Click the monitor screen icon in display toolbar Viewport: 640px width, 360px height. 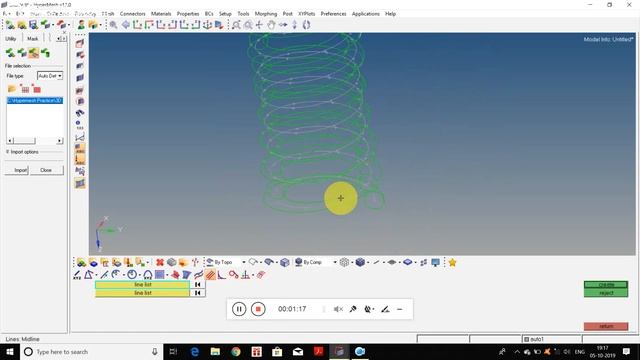(x=436, y=262)
